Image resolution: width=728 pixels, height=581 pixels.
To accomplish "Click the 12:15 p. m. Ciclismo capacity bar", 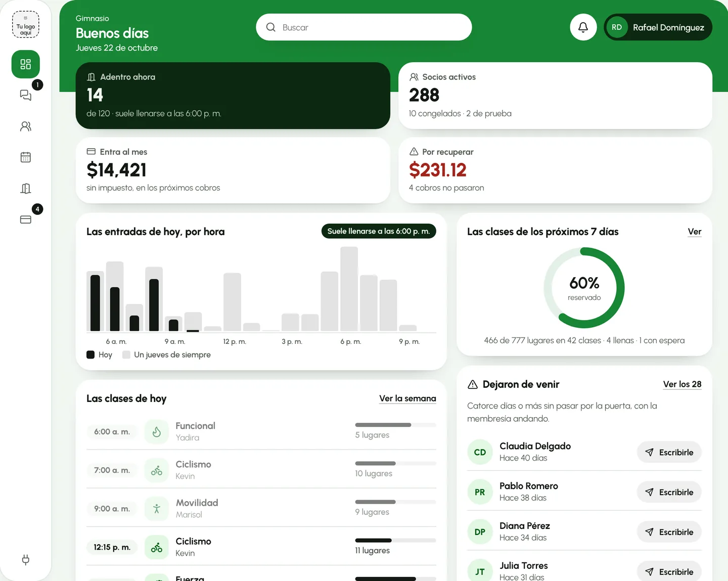I will pos(395,541).
